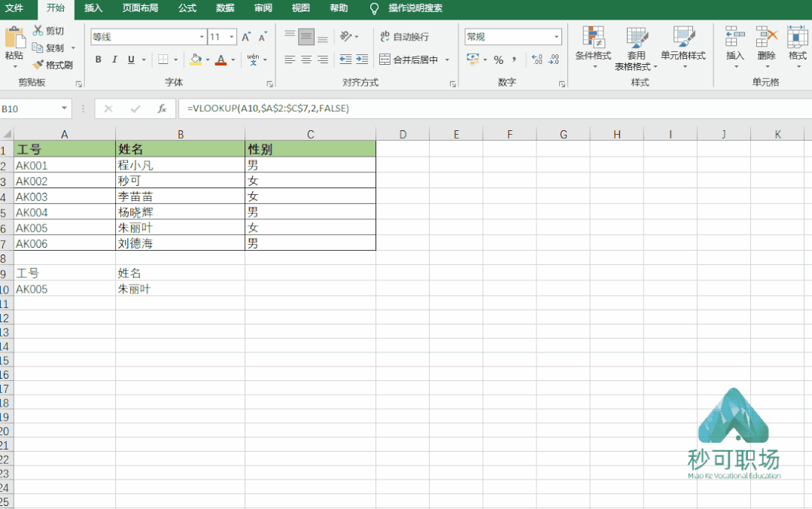Apply fill color paint bucket
This screenshot has width=812, height=509.
[x=196, y=59]
